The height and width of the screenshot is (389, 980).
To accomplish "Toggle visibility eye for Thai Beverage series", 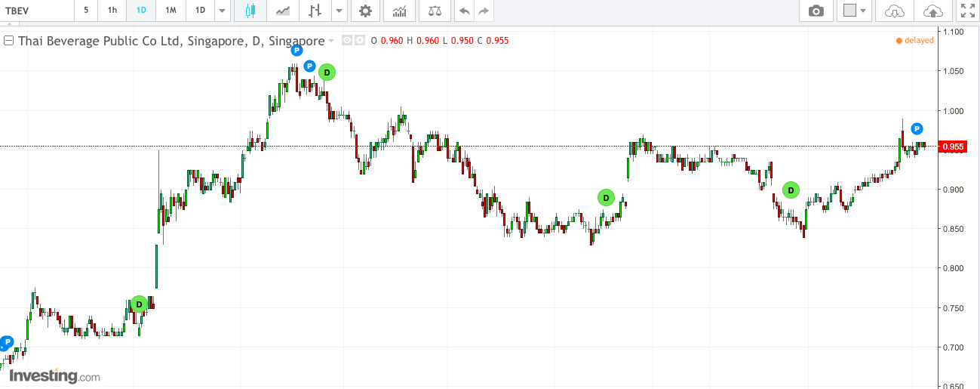I will pos(347,41).
